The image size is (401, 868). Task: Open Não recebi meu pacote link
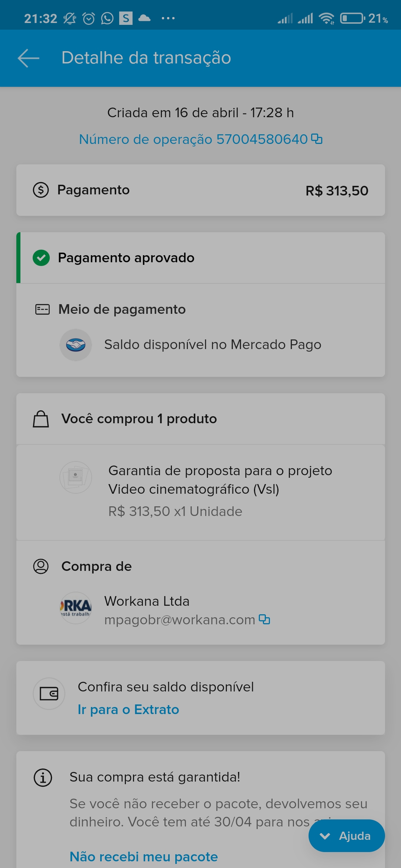coord(144,857)
